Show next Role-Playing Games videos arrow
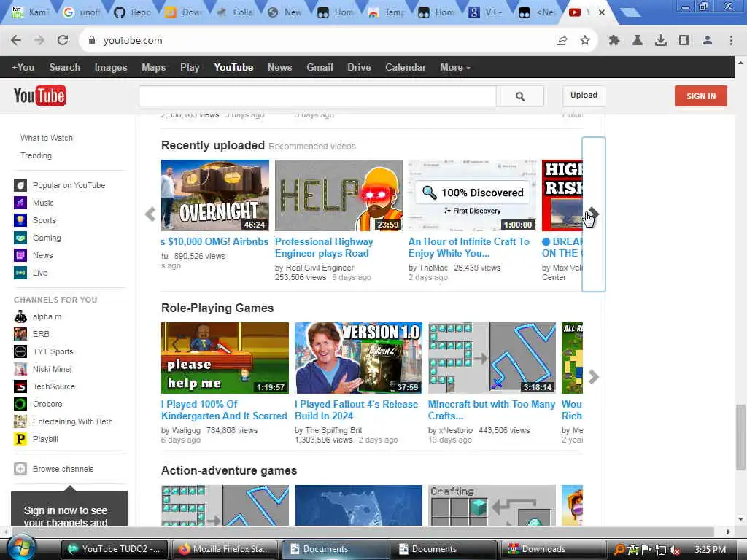 [x=594, y=377]
